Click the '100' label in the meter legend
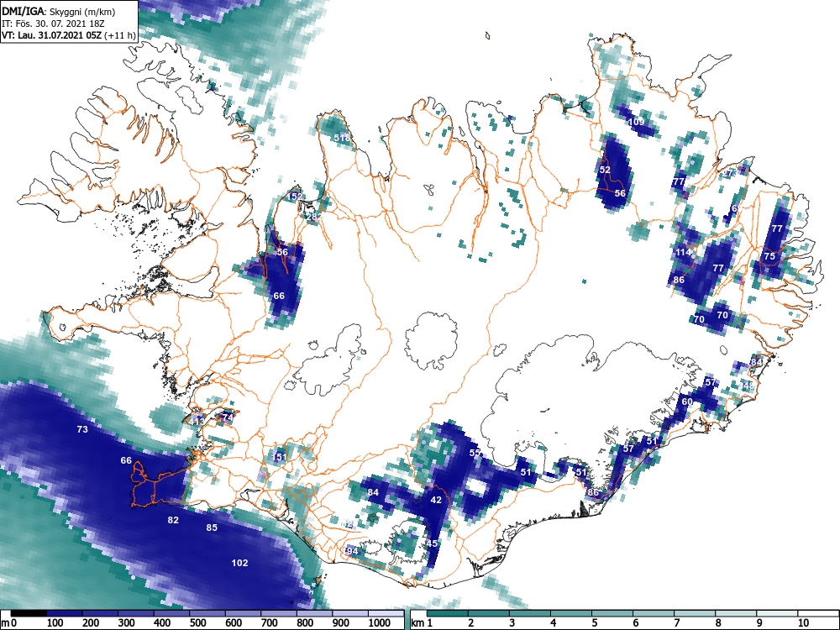 55,623
